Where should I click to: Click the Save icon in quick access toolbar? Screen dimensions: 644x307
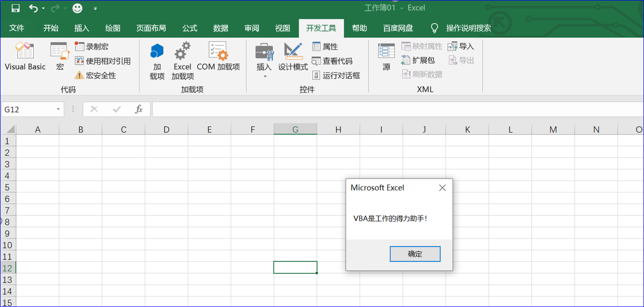pyautogui.click(x=15, y=8)
